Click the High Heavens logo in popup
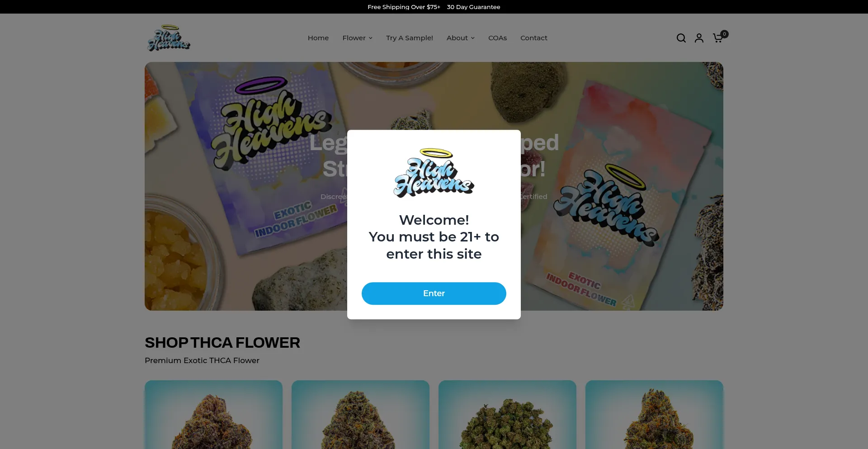Viewport: 868px width, 449px height. point(434,173)
